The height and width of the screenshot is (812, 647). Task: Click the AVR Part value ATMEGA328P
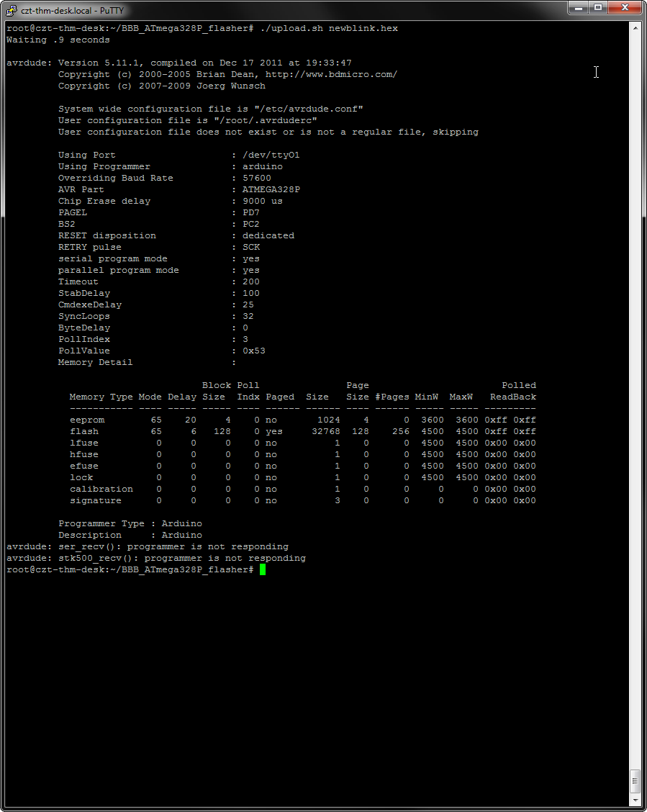271,189
